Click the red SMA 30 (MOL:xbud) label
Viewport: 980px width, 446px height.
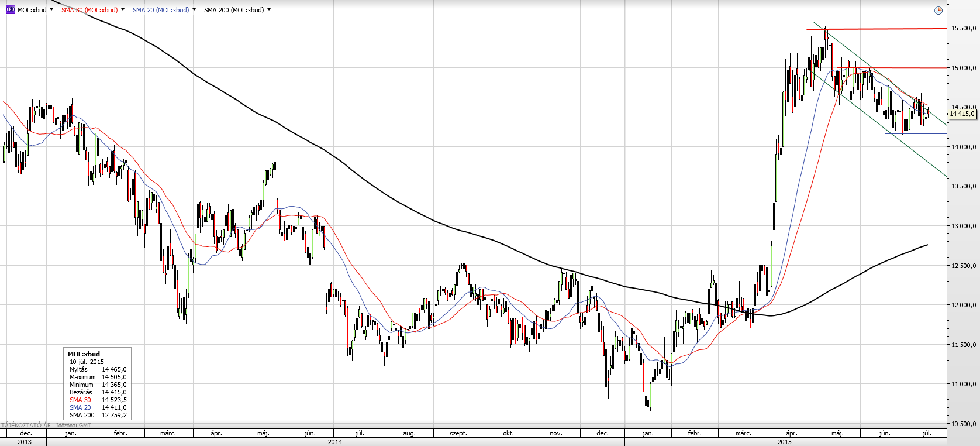coord(89,10)
